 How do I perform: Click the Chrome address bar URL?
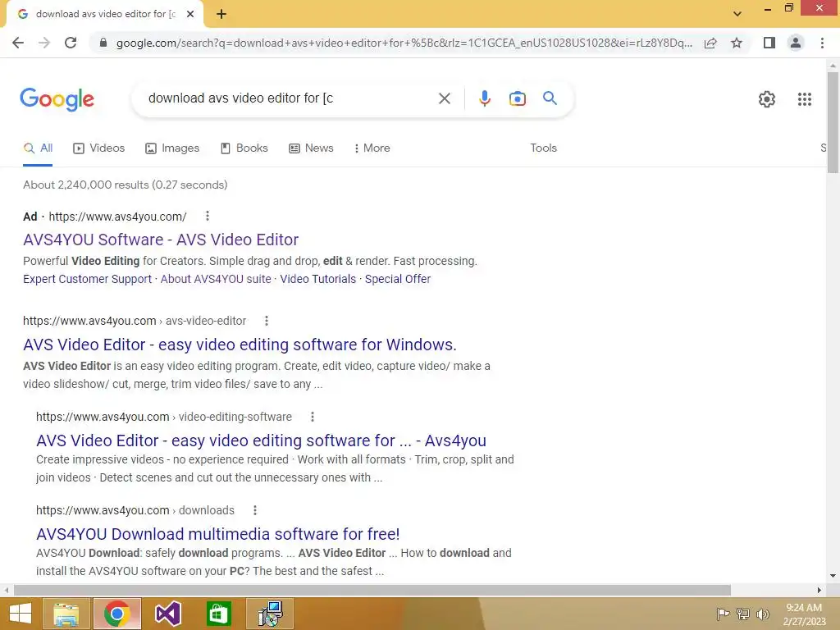404,43
